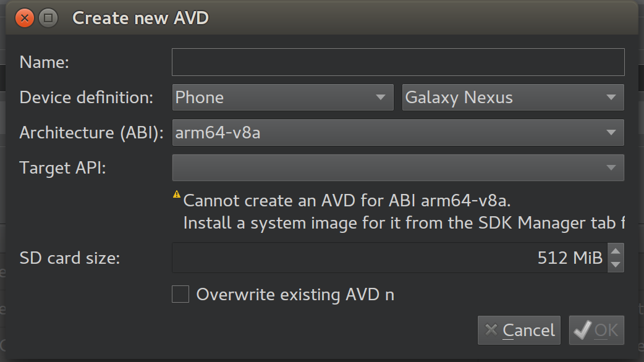Enable Overwrite existing AVD checkbox

[180, 294]
